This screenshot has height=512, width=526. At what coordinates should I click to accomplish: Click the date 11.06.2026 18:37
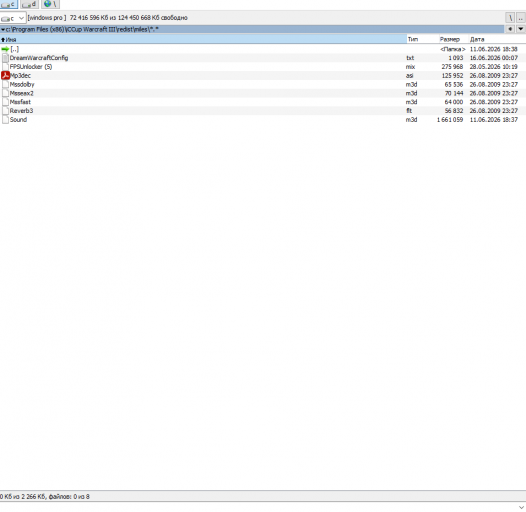tap(494, 120)
